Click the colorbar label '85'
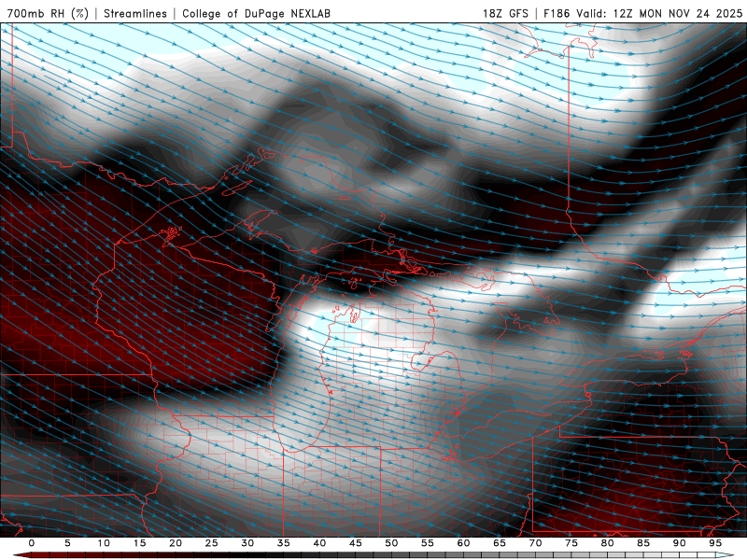The image size is (747, 560). (643, 543)
